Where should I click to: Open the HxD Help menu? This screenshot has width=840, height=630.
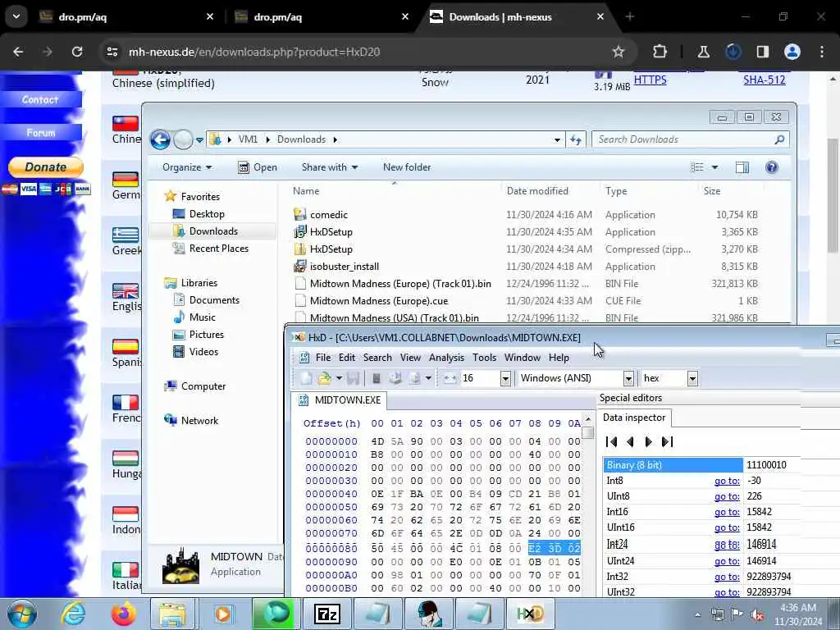click(x=559, y=358)
